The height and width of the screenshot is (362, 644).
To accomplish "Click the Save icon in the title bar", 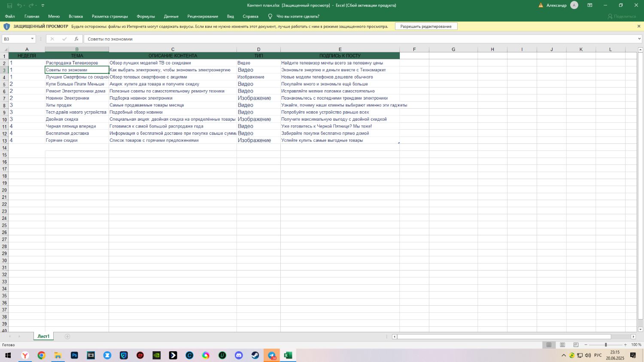I will [9, 6].
